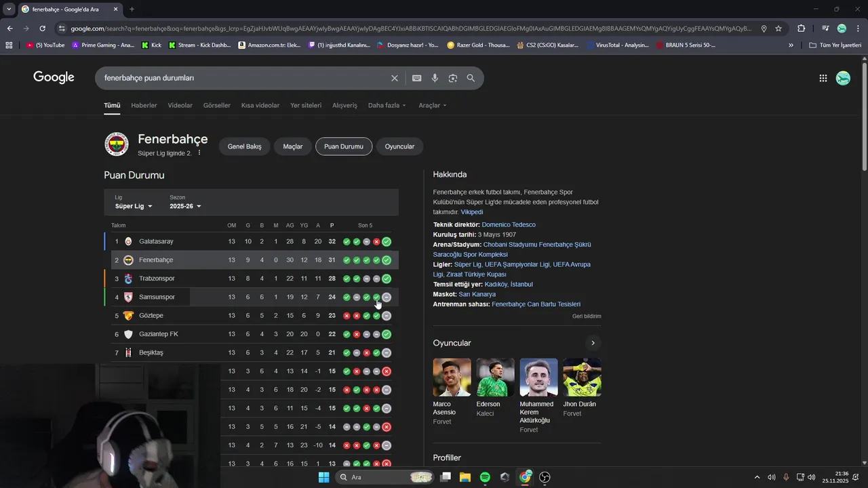
Task: Switch to the Alışveriş tab
Action: pyautogui.click(x=344, y=105)
